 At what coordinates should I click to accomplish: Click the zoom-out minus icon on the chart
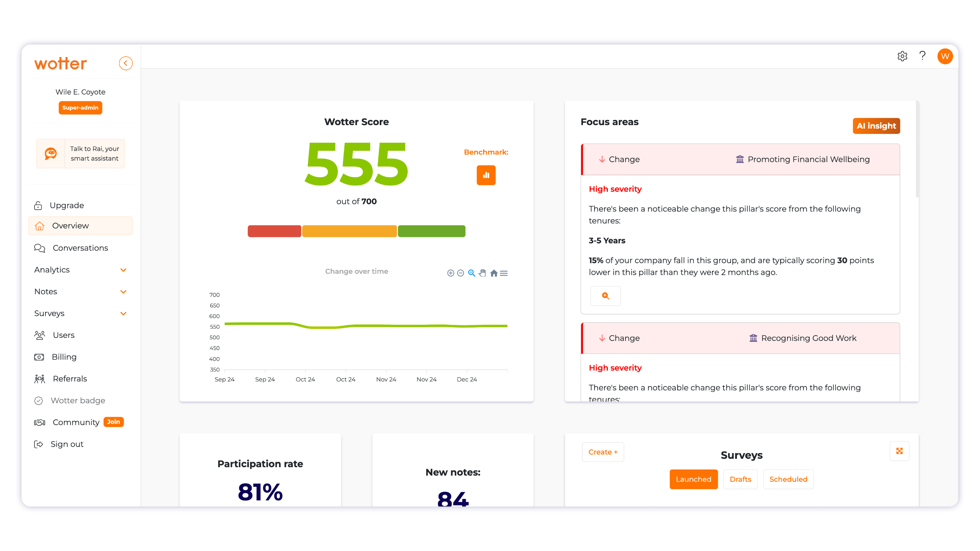tap(461, 273)
